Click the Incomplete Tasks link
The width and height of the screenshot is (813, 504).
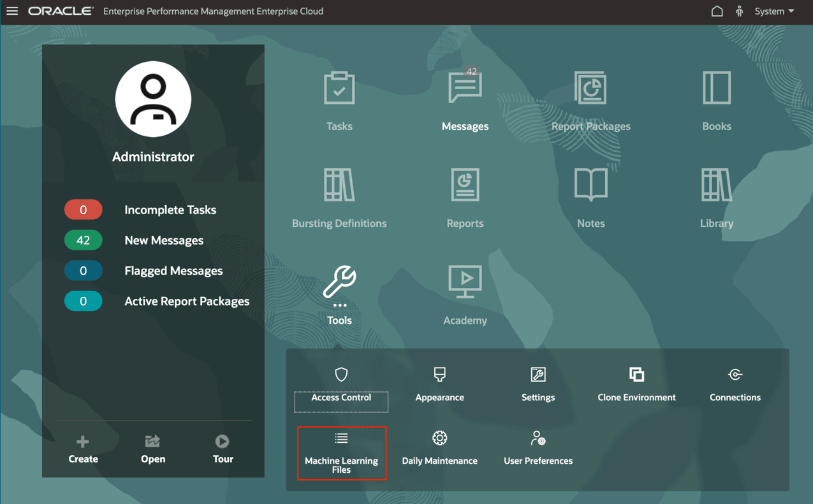pos(170,210)
